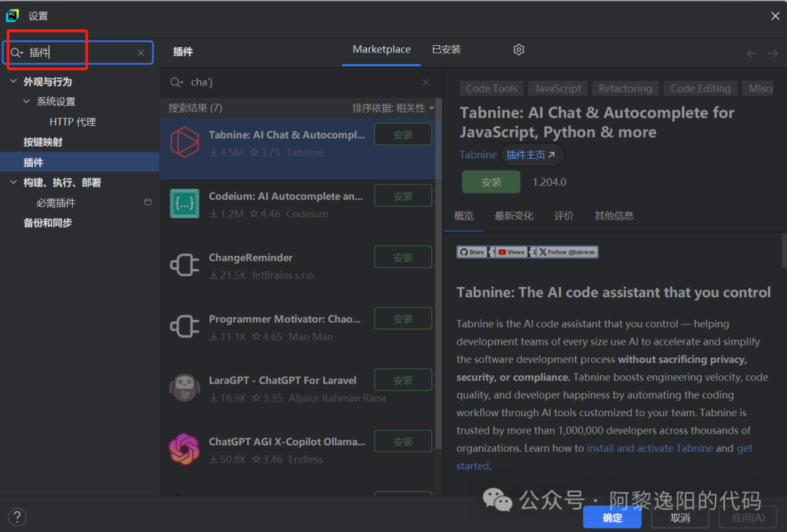Select 按键映射 in settings tree
The height and width of the screenshot is (532, 787).
(x=43, y=142)
